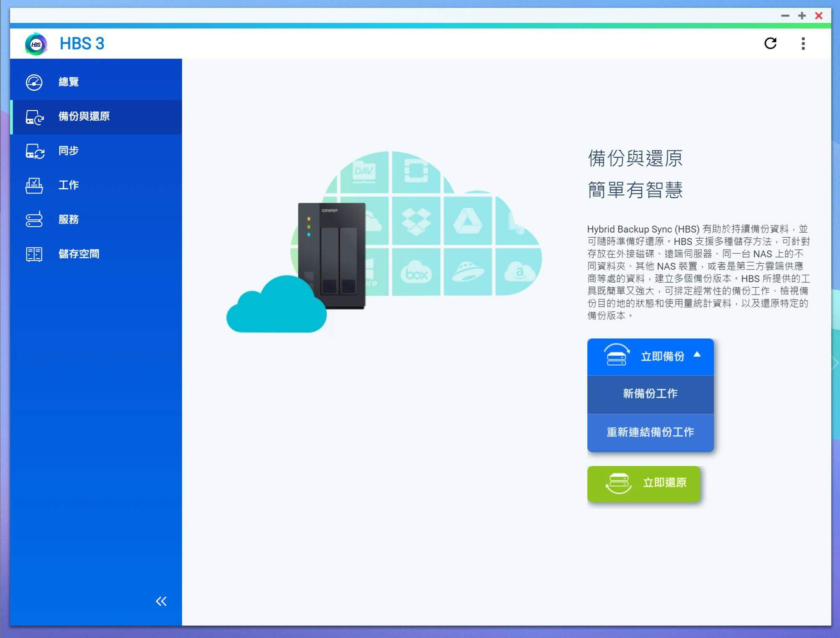Click the HBS 3 title text
Image resolution: width=840 pixels, height=638 pixels.
click(82, 44)
